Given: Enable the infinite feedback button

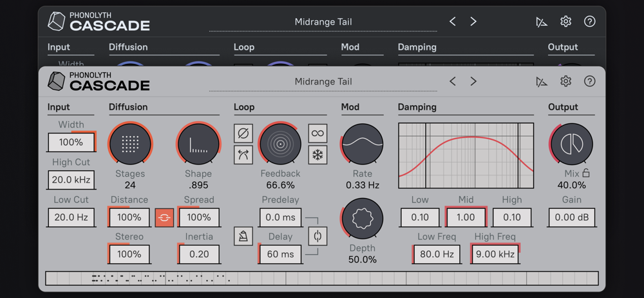Looking at the screenshot, I should pos(318,134).
